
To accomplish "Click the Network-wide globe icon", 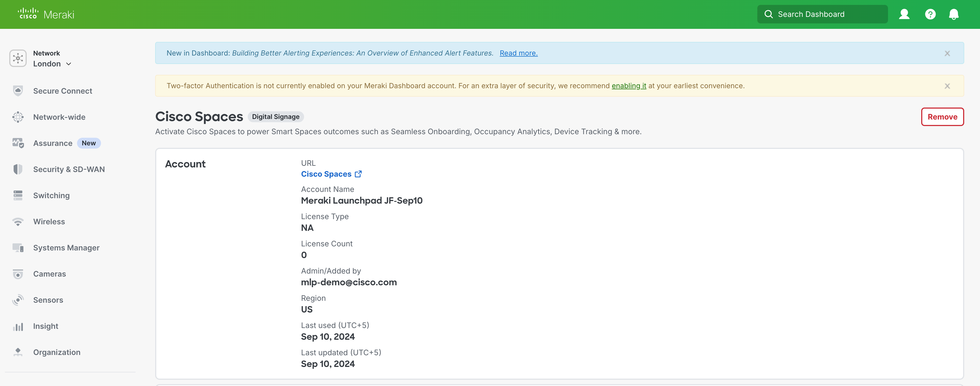I will point(18,117).
